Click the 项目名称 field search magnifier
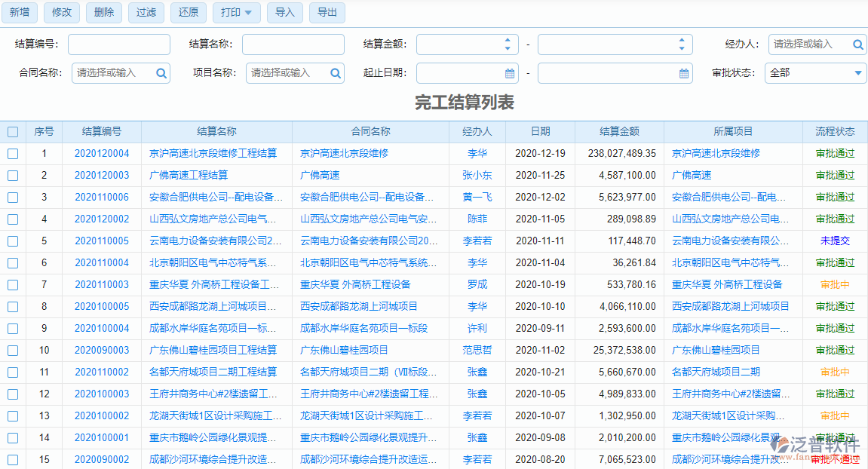Image resolution: width=868 pixels, height=469 pixels. coord(336,74)
